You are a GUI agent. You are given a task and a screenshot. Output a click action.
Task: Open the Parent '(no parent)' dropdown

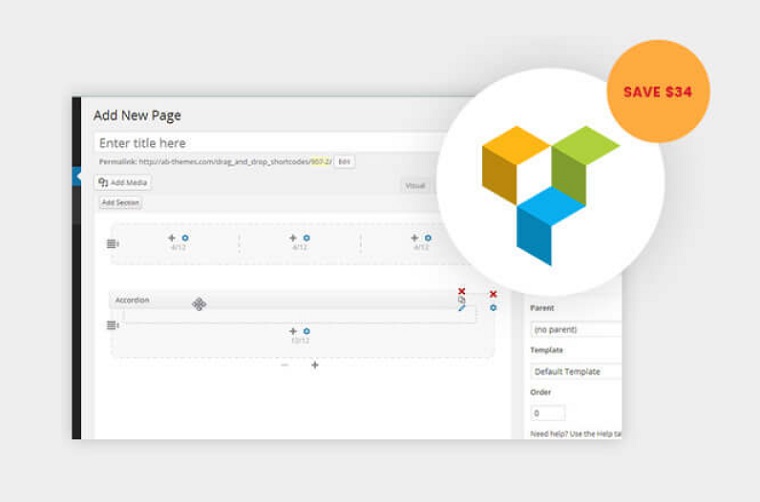pyautogui.click(x=576, y=329)
